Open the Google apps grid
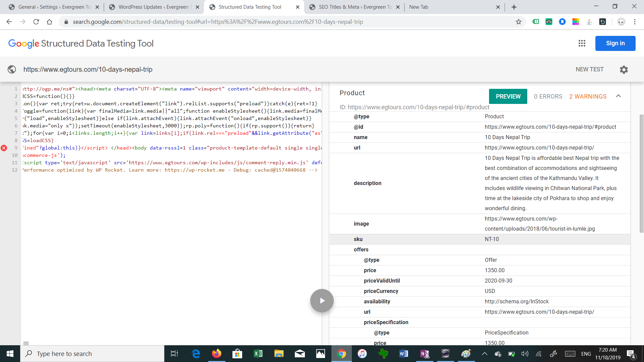Screen dimensions: 644x362 (582, 43)
